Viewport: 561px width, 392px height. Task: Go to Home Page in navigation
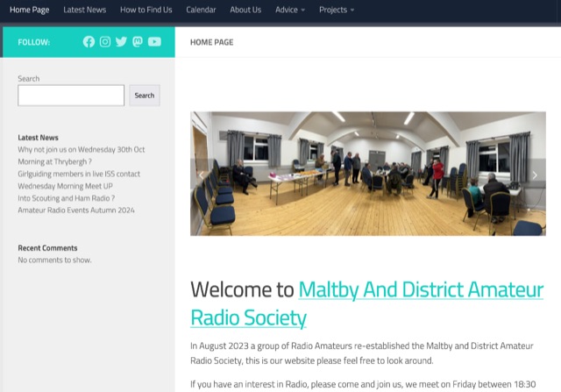pyautogui.click(x=29, y=10)
